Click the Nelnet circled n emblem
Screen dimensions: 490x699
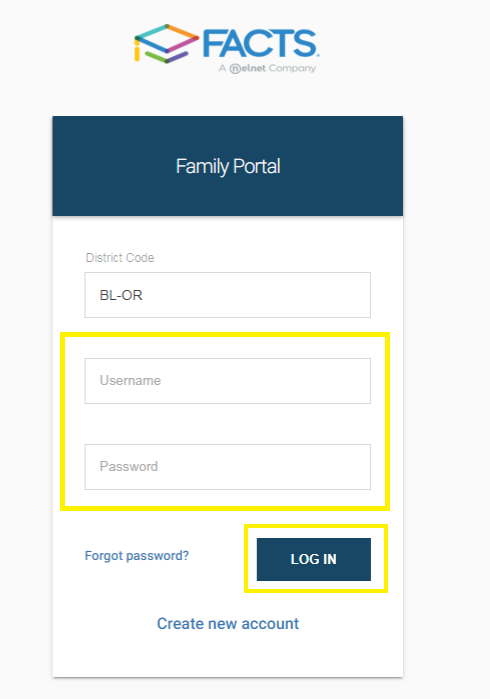point(235,69)
